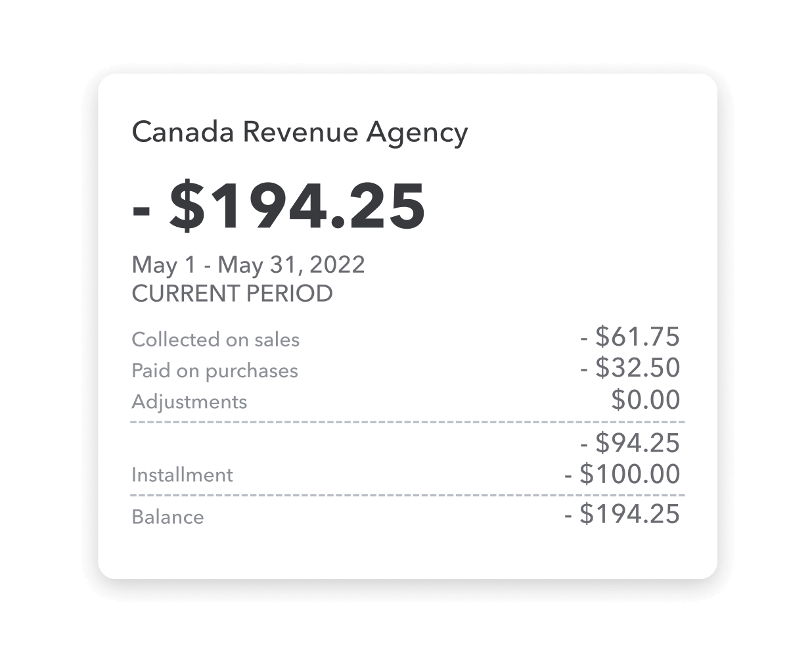Select the Adjustments label

point(189,402)
